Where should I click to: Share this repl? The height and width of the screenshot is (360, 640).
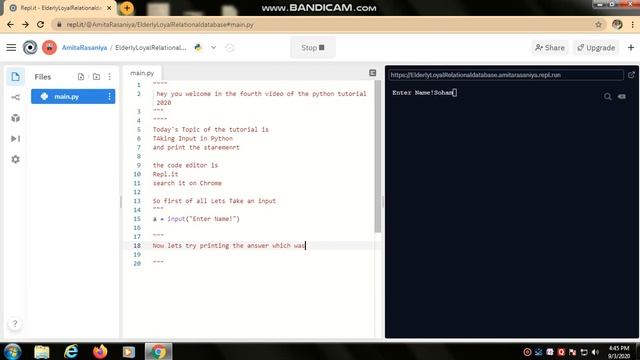[550, 48]
